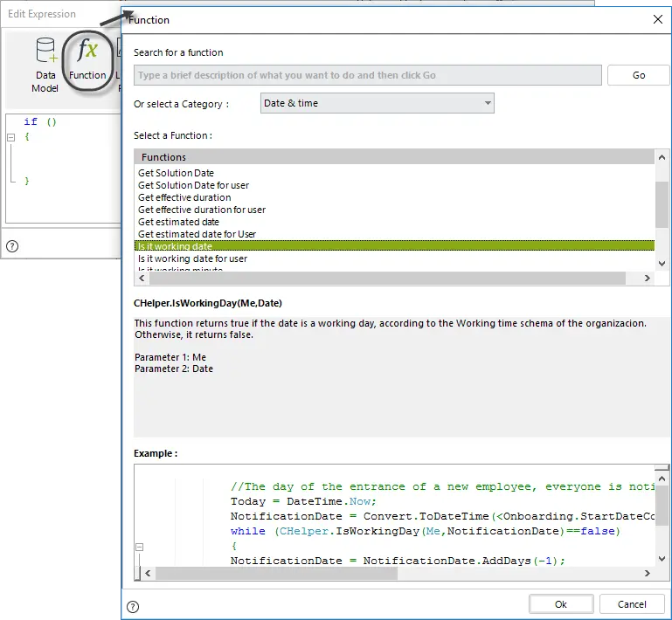Click the fx Function toolbar icon
672x620 pixels.
pos(87,60)
